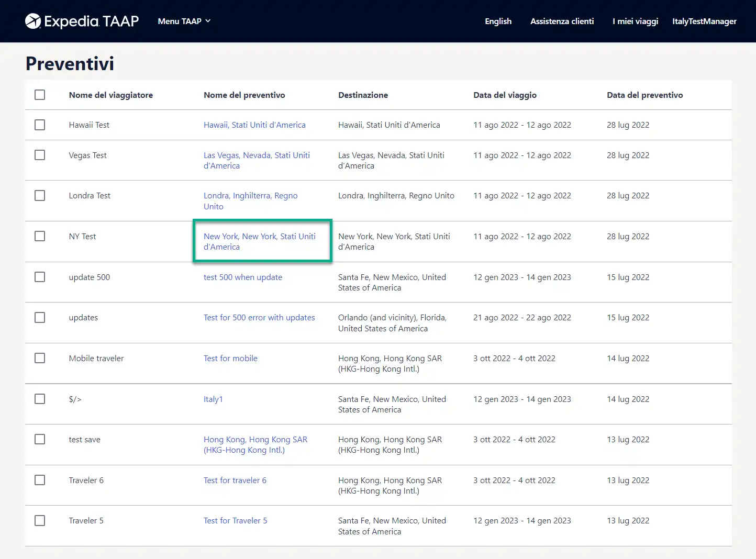Image resolution: width=756 pixels, height=559 pixels.
Task: Click the 'Data del viaggio' column header
Action: point(505,95)
